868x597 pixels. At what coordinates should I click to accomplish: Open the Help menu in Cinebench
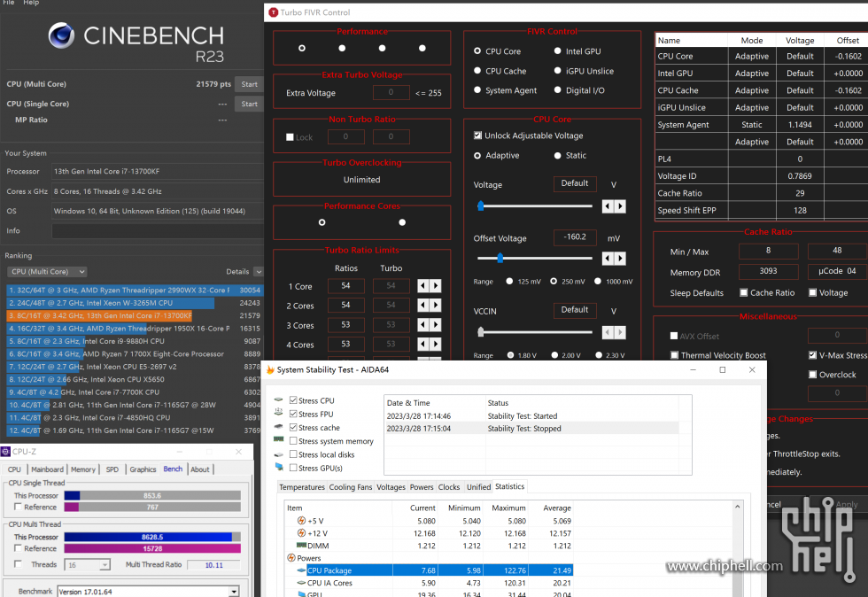point(31,3)
